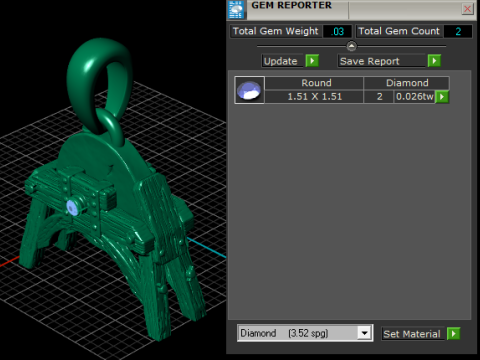Click the Total Gem Weight label

[x=276, y=31]
